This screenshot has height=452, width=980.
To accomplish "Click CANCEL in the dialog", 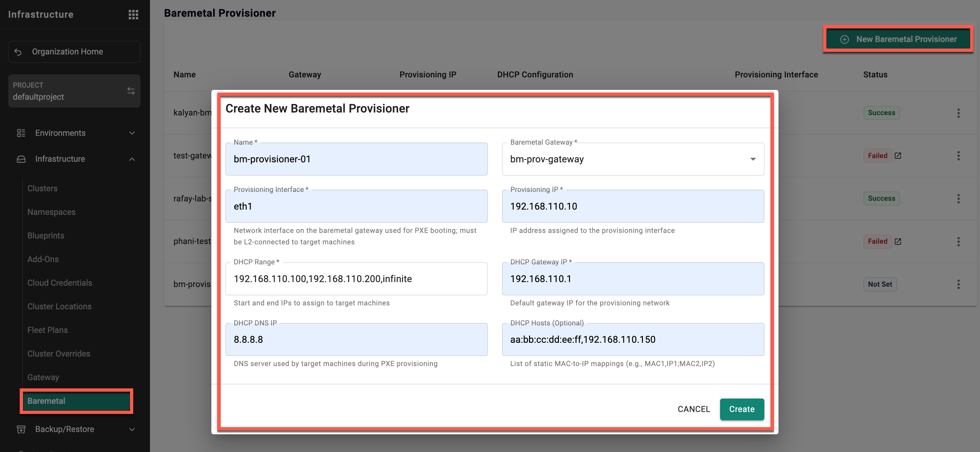I will tap(693, 409).
